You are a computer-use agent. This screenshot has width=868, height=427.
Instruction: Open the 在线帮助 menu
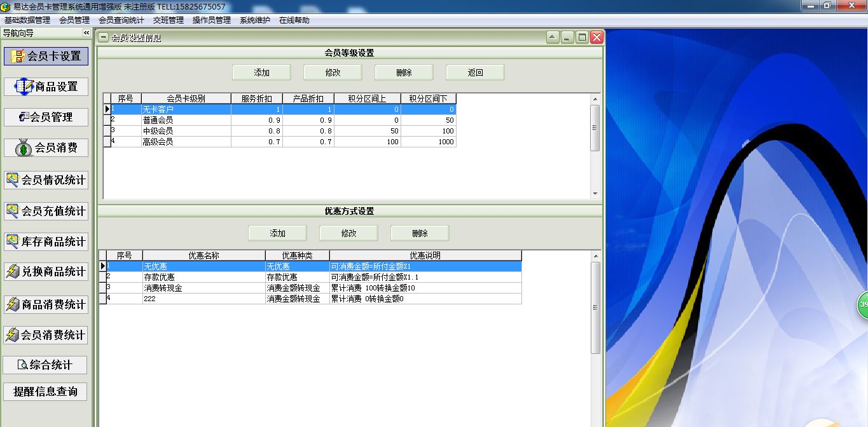[x=294, y=20]
